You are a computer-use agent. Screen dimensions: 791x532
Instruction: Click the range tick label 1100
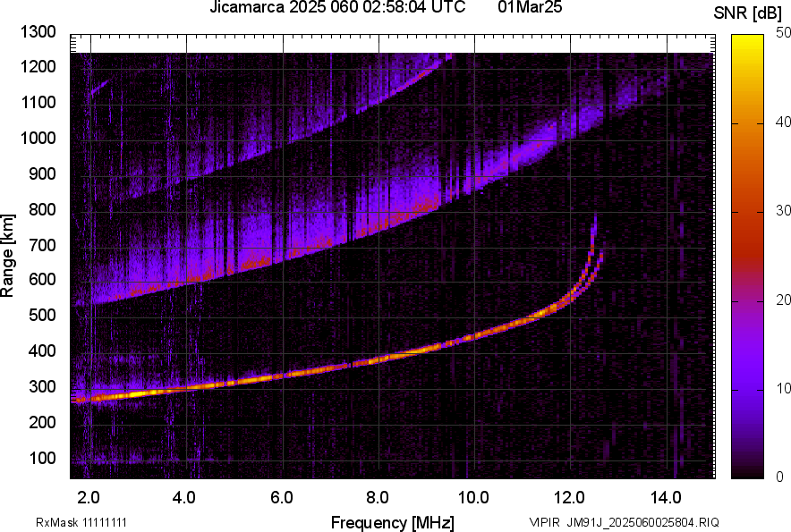point(38,102)
